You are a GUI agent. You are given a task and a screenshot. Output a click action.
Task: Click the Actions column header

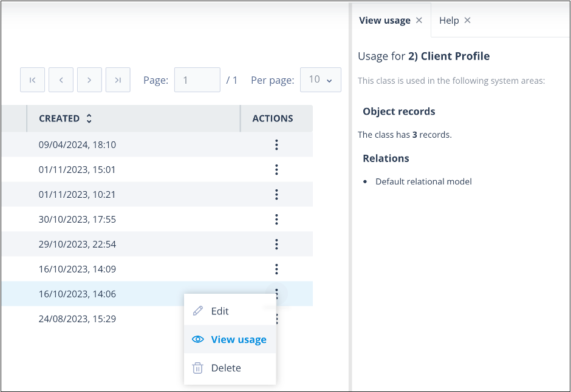[x=273, y=118]
